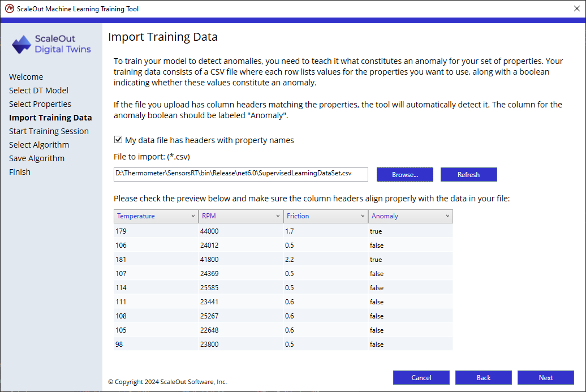
Task: Click RPM value 23441
Action: [x=241, y=302]
